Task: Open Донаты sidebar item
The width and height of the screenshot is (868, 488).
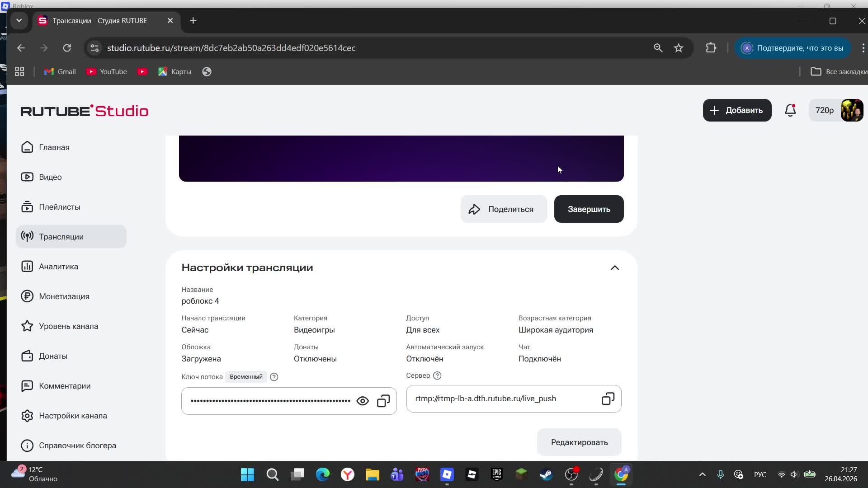Action: [53, 356]
